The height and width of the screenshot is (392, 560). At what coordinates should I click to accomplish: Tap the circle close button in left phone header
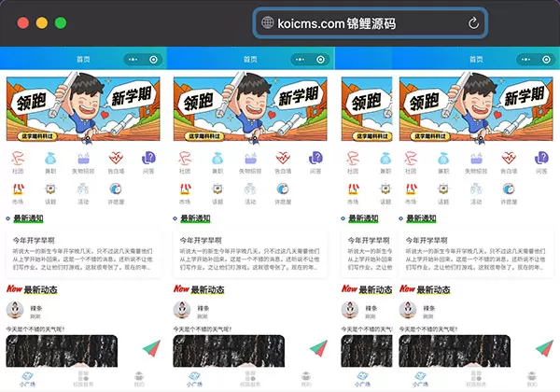tap(154, 59)
